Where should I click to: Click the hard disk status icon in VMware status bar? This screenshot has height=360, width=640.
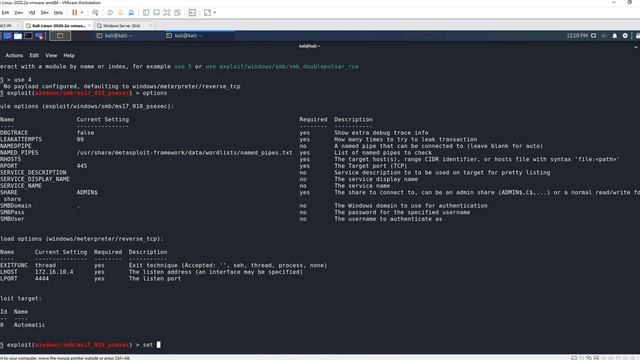click(x=574, y=358)
